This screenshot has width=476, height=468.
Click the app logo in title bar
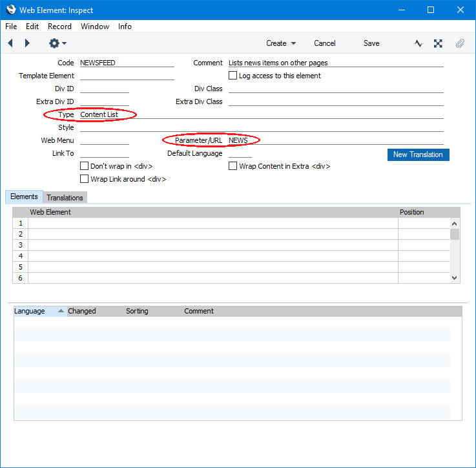pyautogui.click(x=11, y=10)
